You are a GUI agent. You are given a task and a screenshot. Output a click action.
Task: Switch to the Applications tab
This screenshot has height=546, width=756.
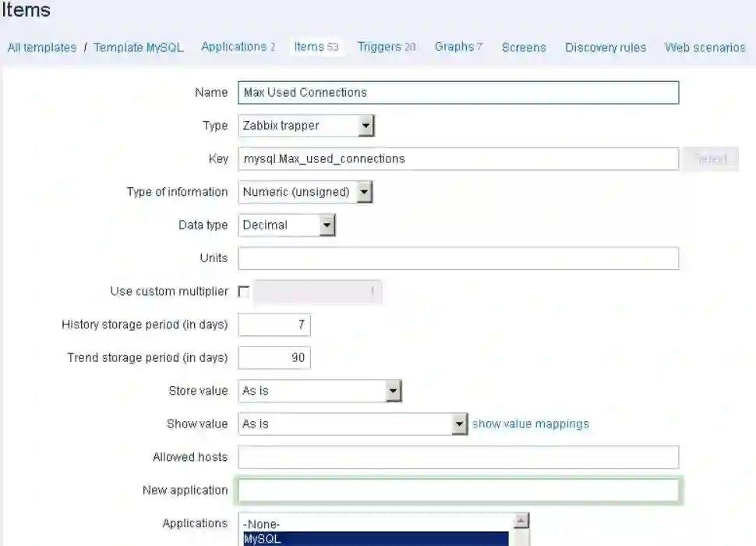point(238,47)
